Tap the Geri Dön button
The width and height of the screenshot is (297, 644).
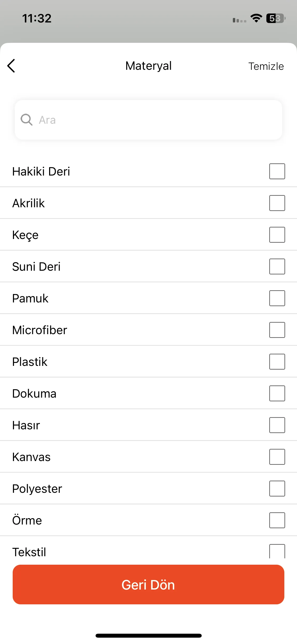coord(148,585)
